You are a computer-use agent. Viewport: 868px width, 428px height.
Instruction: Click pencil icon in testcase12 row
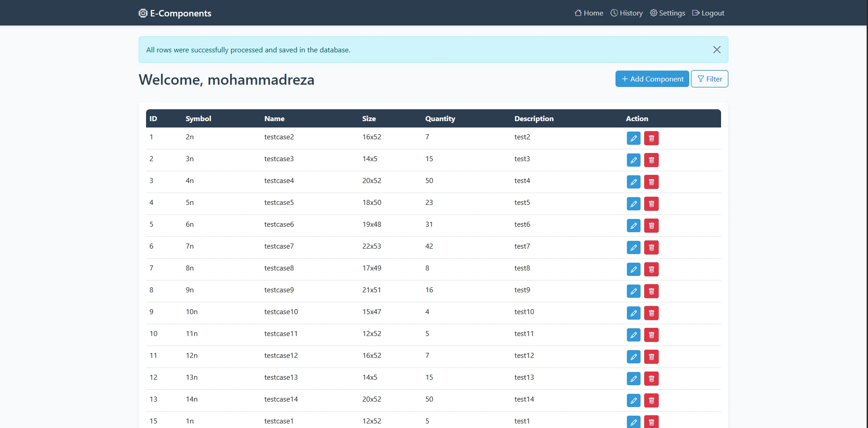pyautogui.click(x=633, y=357)
